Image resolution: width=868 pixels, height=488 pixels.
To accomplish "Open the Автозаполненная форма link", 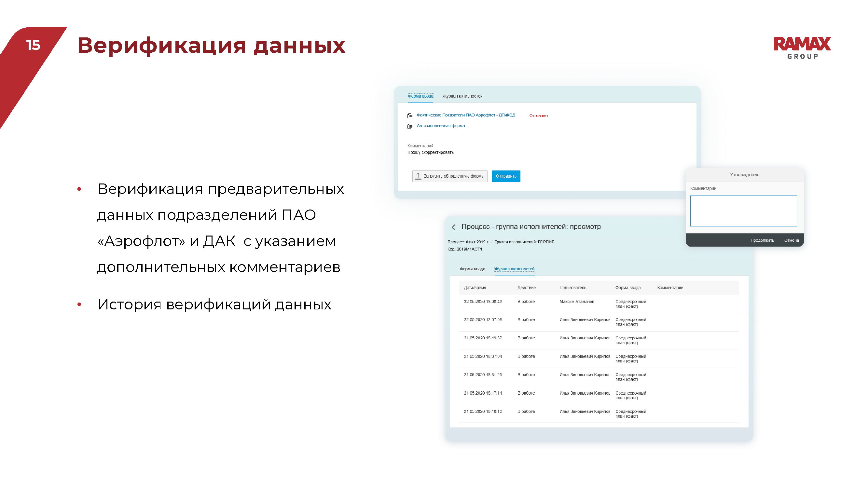I will pyautogui.click(x=441, y=126).
